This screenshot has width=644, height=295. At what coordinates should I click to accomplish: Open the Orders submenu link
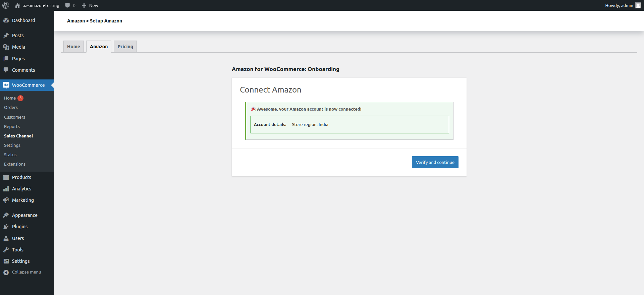pyautogui.click(x=11, y=108)
